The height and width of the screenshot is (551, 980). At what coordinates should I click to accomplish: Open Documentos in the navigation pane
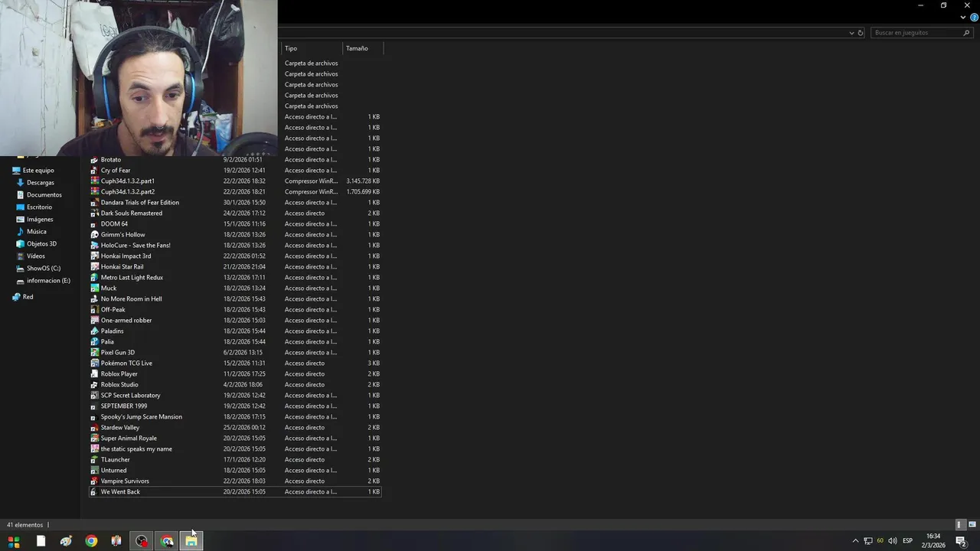point(44,195)
